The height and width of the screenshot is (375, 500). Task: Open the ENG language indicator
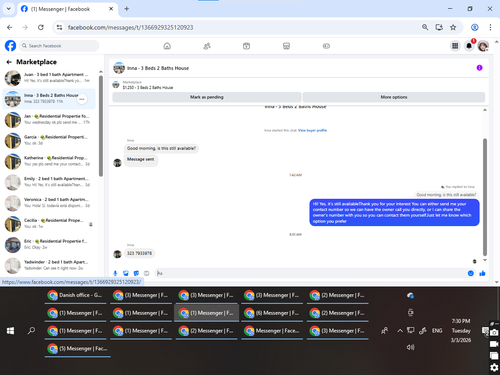pyautogui.click(x=437, y=331)
